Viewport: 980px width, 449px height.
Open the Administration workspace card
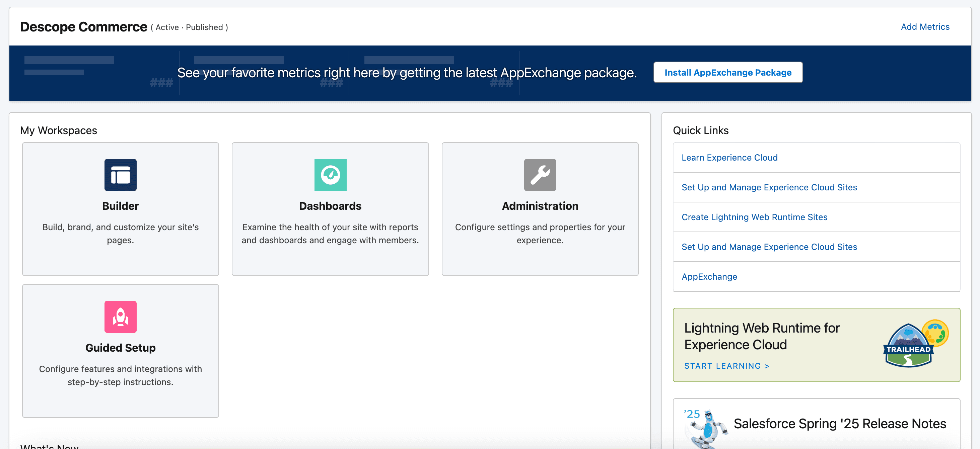pos(540,209)
